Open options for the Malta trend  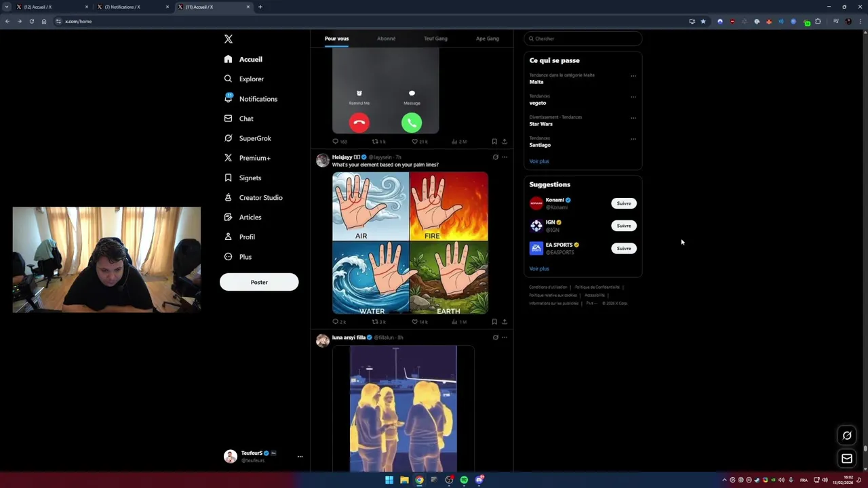633,76
